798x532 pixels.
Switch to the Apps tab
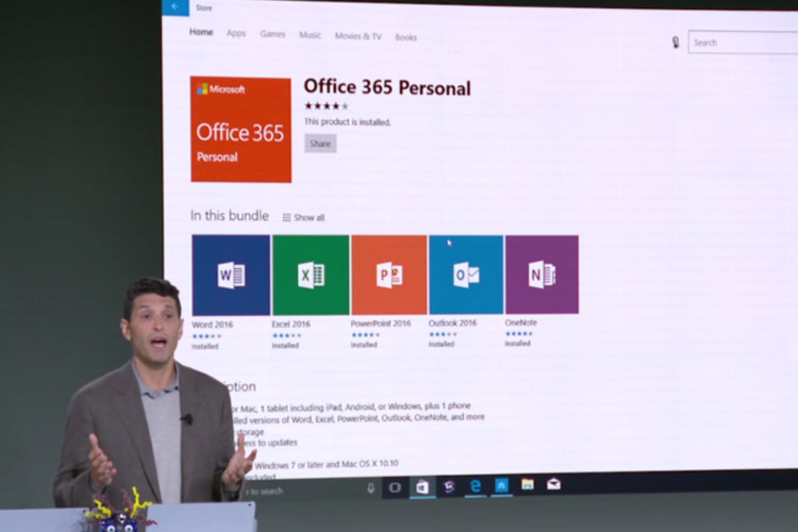[236, 33]
